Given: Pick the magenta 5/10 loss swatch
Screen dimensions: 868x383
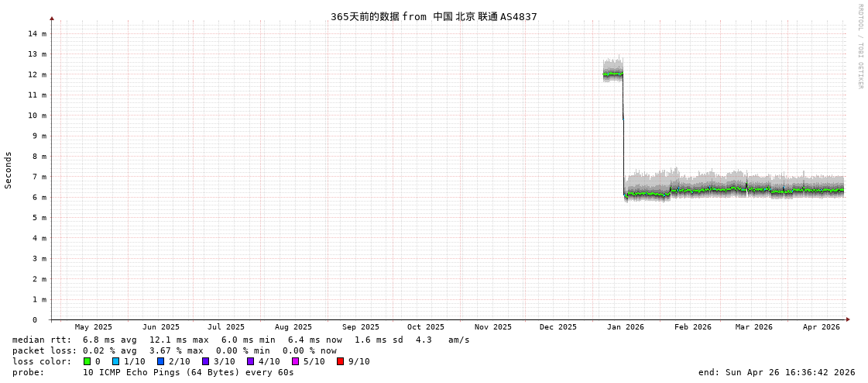Looking at the screenshot, I should [x=296, y=361].
